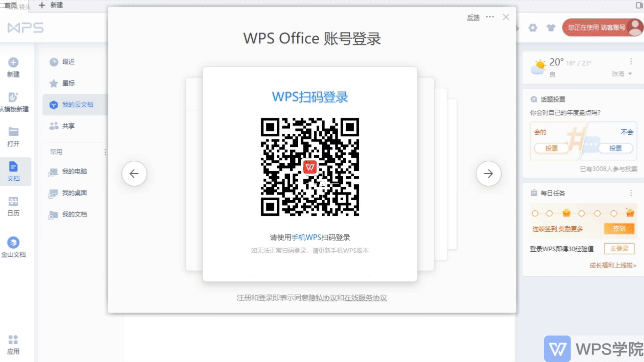644x362 pixels.
Task: Click the 新建 tab with the plus
Action: [51, 5]
